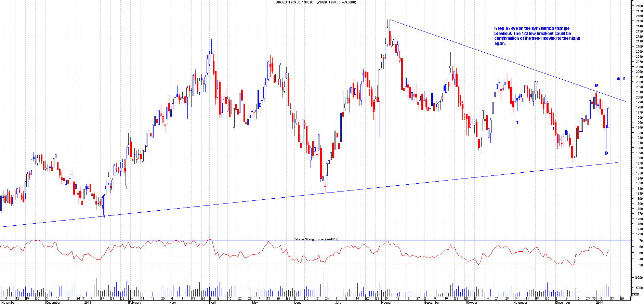Screen dimensions: 644x304
Task: Click the 2000 price level on the axis
Action: click(639, 97)
